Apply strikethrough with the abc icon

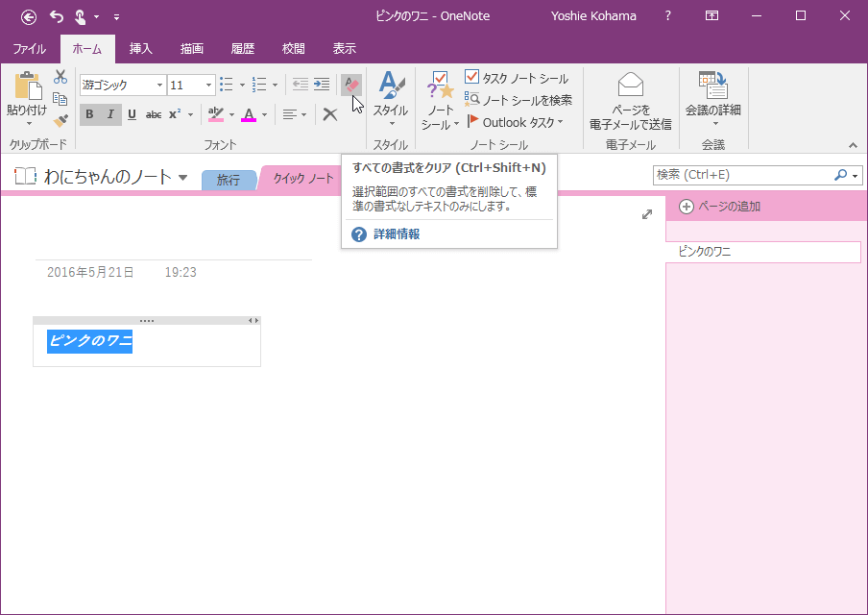pos(154,114)
